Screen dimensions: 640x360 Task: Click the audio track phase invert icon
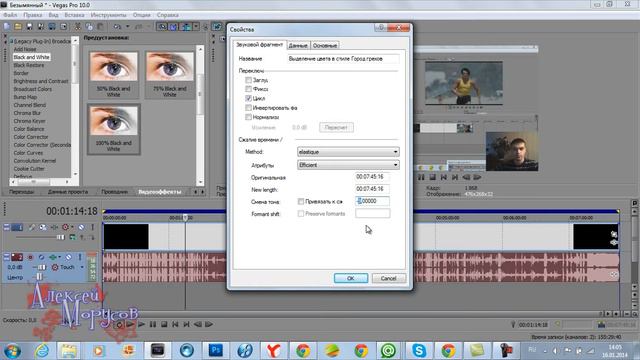(x=41, y=257)
